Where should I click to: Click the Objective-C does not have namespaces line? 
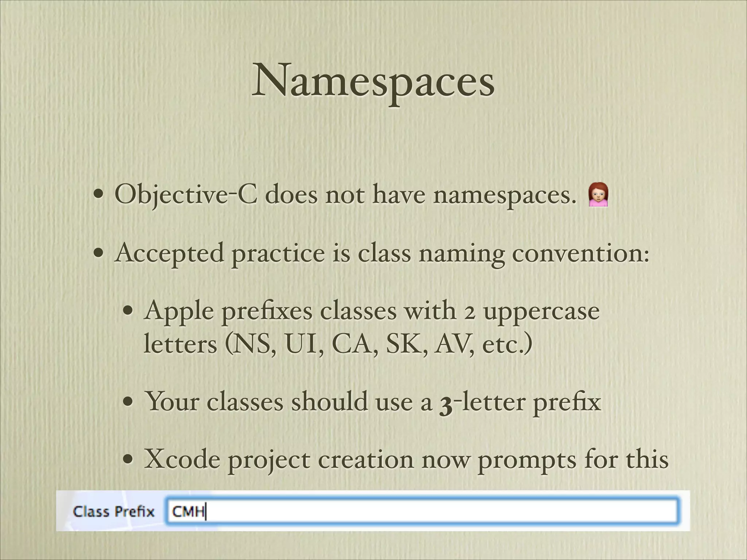click(346, 195)
